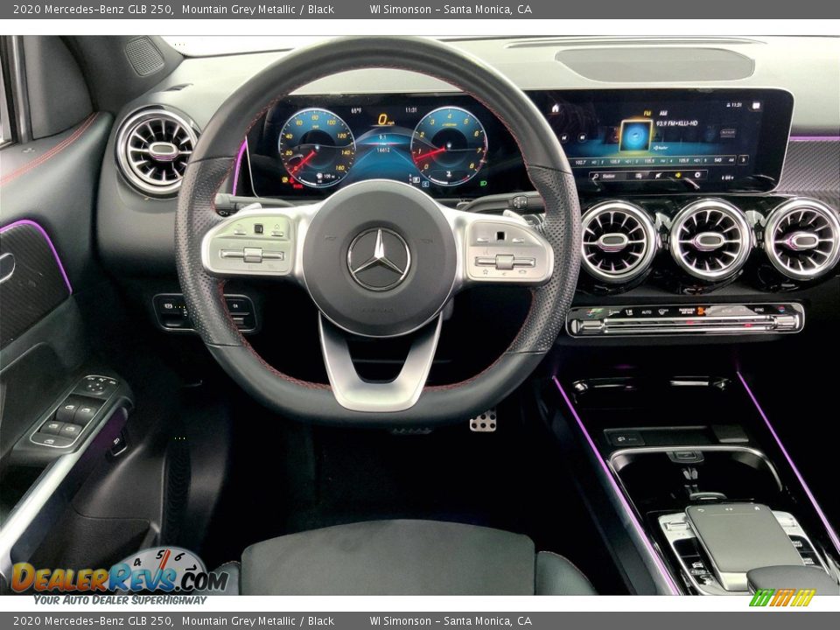
Task: Open the Station search field
Action: pyautogui.click(x=609, y=176)
